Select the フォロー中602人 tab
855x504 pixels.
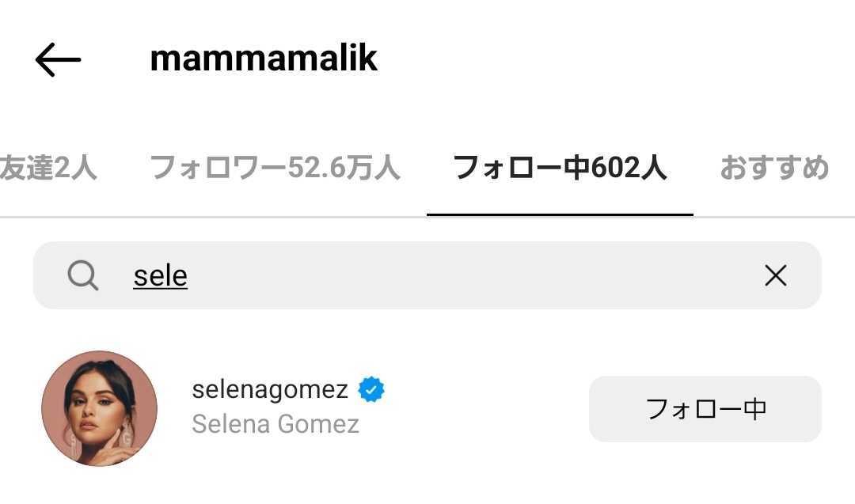(x=560, y=168)
